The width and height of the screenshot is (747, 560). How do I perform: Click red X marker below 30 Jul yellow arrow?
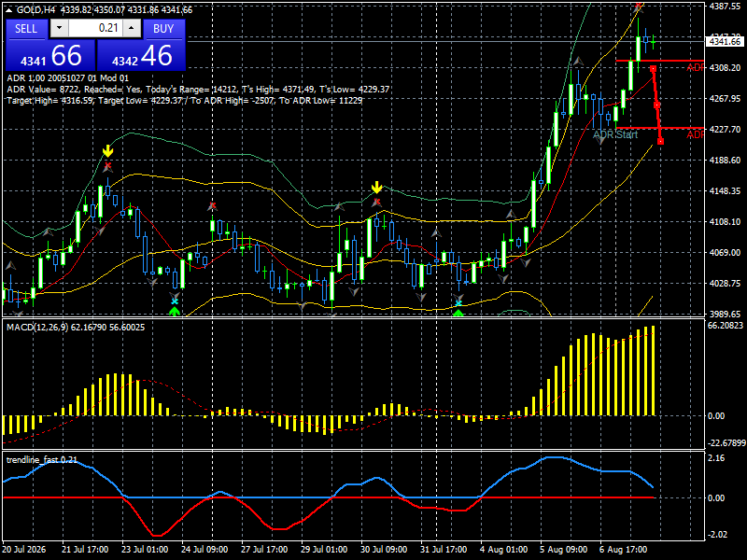(377, 202)
